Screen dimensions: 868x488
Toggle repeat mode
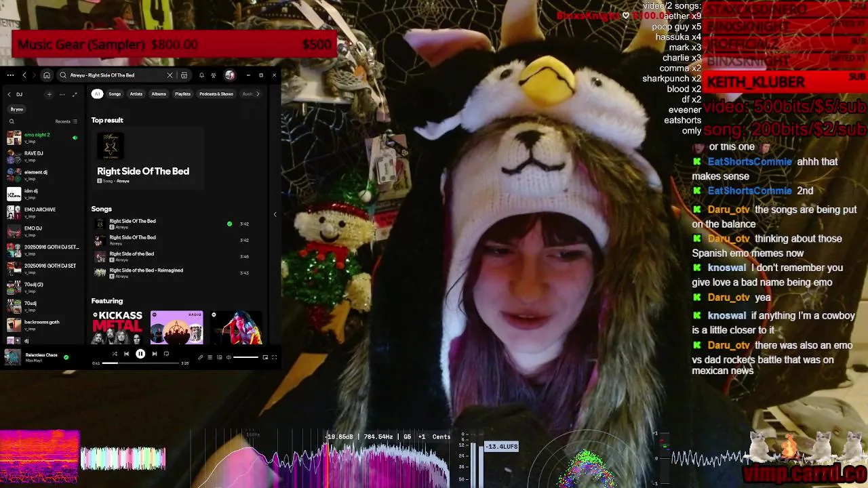167,354
